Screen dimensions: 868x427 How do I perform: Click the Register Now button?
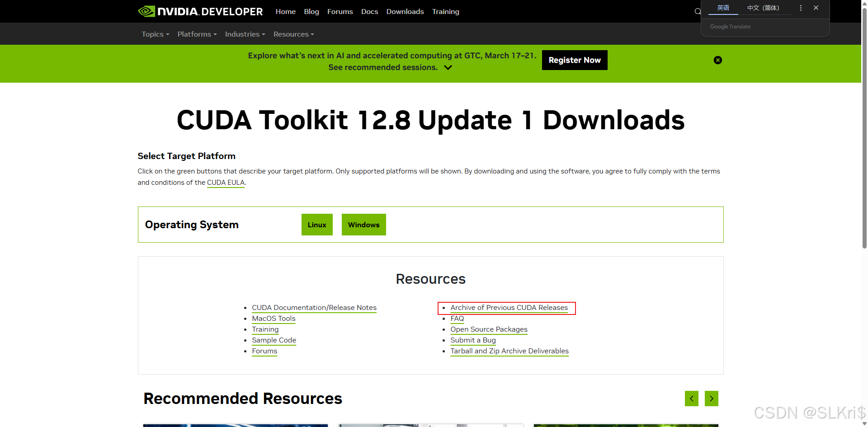click(575, 60)
